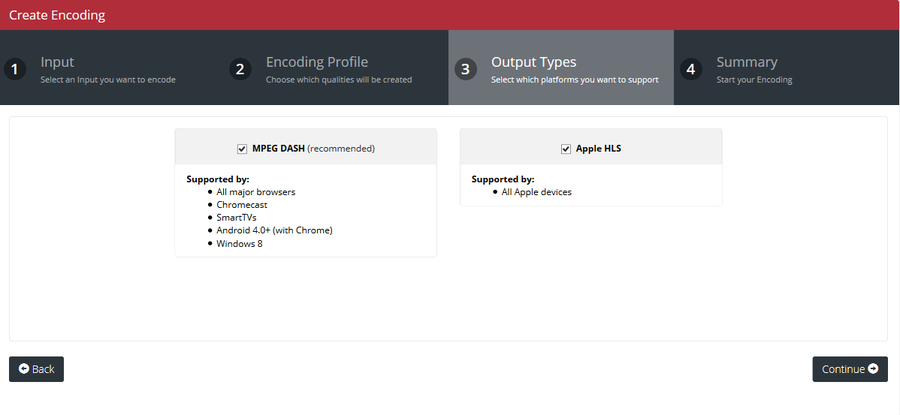Click the step 4 number circle
The image size is (900, 415).
pyautogui.click(x=691, y=69)
